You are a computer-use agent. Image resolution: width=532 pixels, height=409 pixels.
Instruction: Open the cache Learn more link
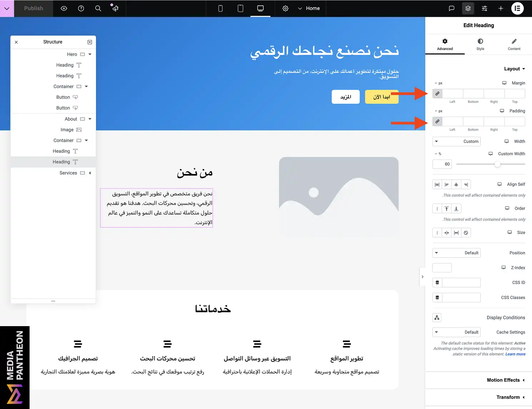[515, 354]
